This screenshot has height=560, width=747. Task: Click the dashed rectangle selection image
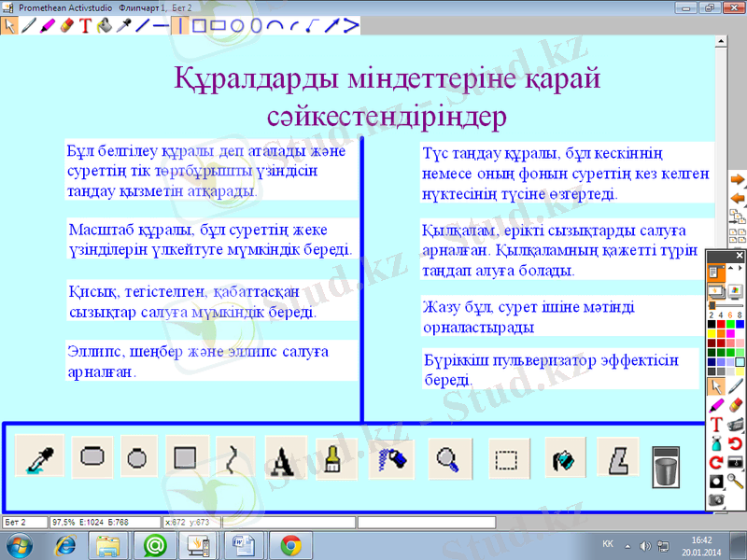(x=506, y=458)
